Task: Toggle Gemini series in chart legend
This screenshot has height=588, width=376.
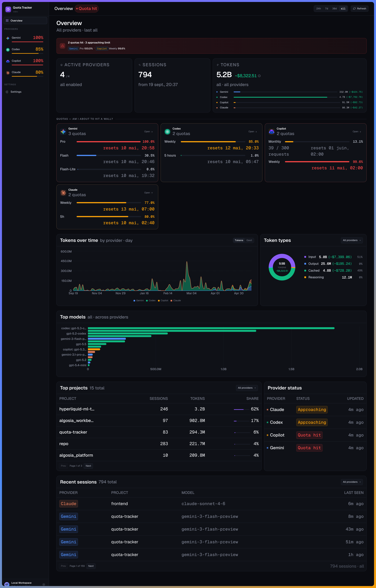Action: 138,300
